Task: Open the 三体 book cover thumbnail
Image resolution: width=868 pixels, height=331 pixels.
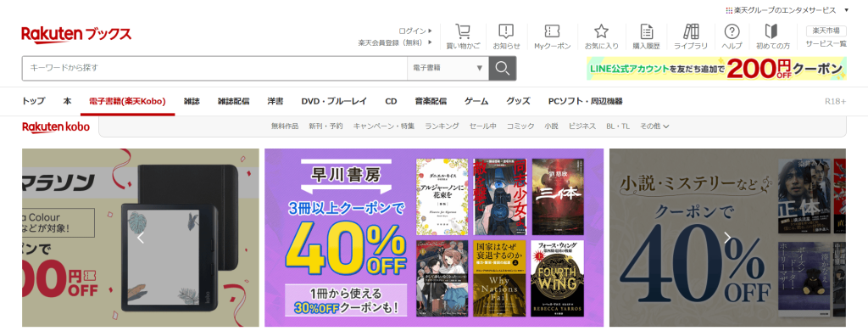Action: point(558,197)
